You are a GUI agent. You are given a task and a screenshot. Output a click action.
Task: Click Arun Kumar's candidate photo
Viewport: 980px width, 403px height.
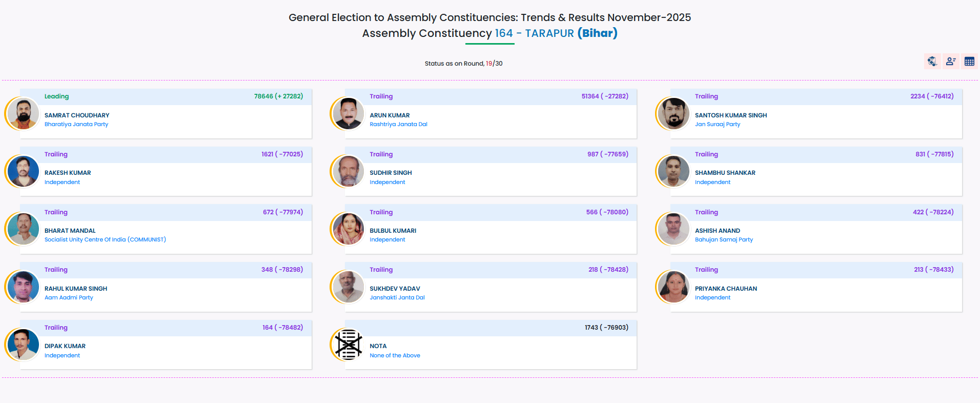[349, 114]
